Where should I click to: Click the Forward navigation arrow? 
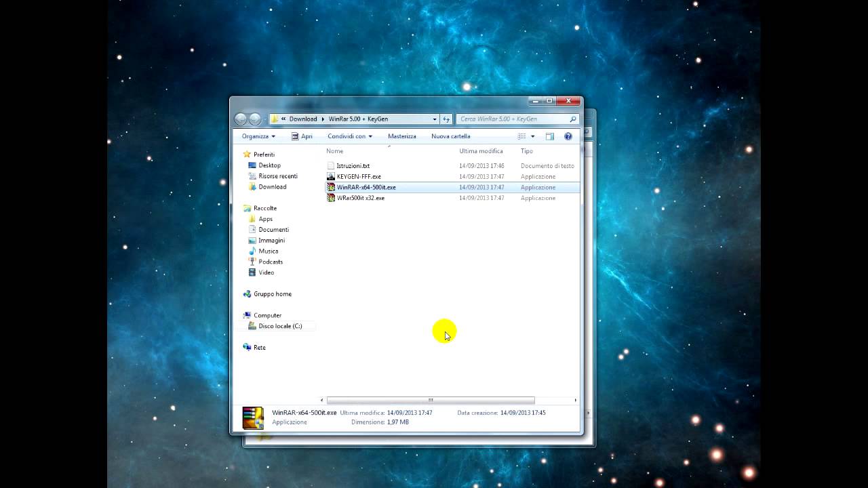point(255,119)
